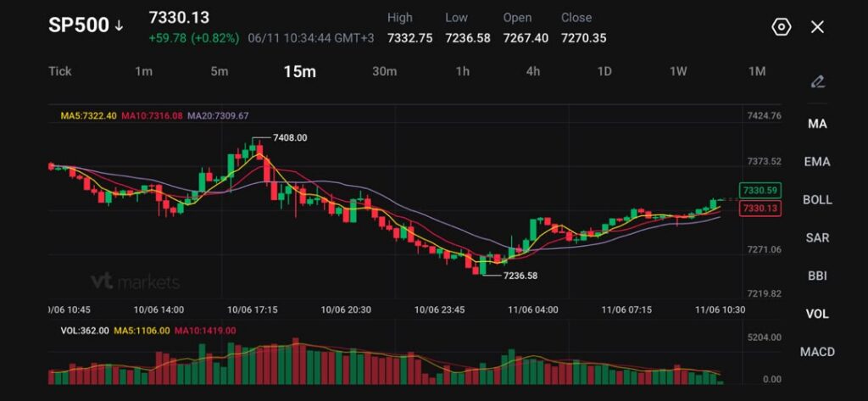
Task: Click the 10/06 20:30 time axis label
Action: tap(346, 309)
